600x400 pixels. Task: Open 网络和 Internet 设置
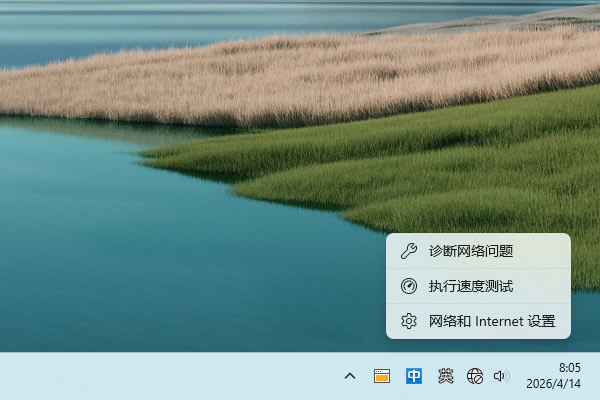coord(491,321)
